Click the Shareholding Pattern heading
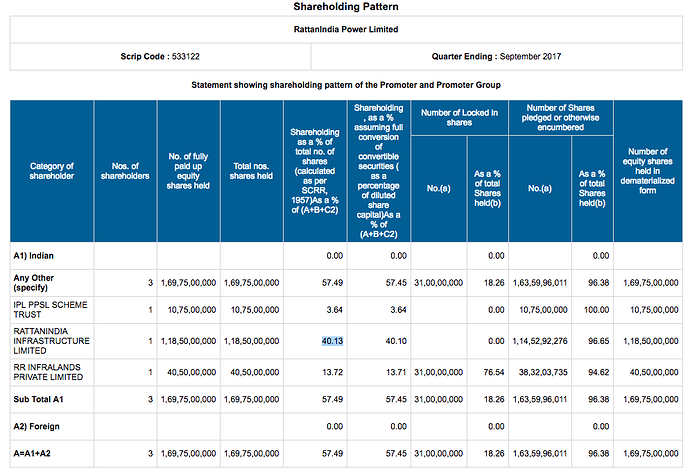The height and width of the screenshot is (471, 690). [x=346, y=7]
